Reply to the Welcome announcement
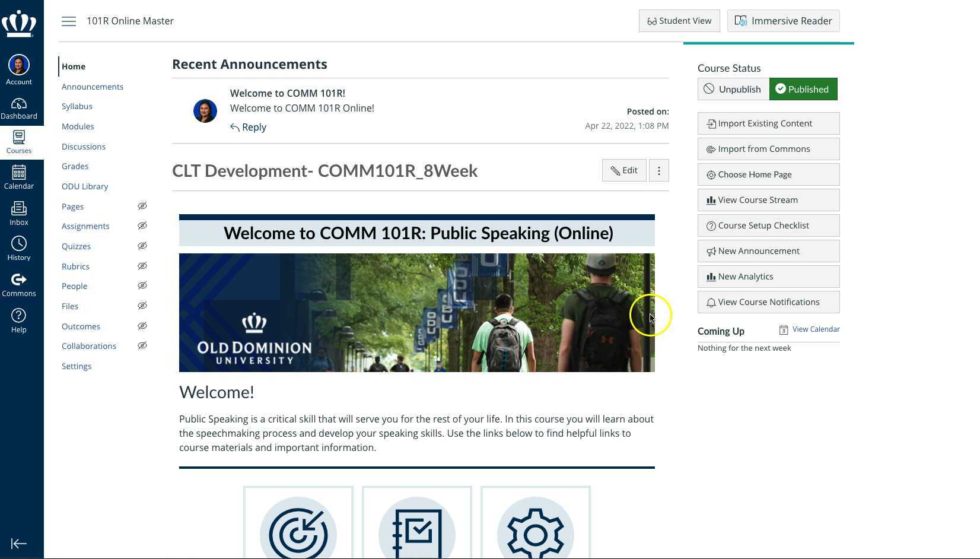The width and height of the screenshot is (980, 559). pyautogui.click(x=249, y=127)
